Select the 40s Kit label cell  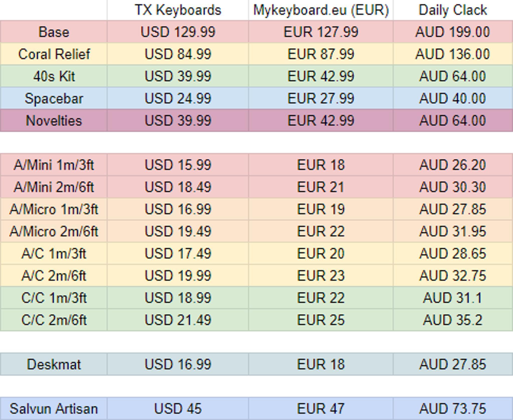[x=54, y=76]
